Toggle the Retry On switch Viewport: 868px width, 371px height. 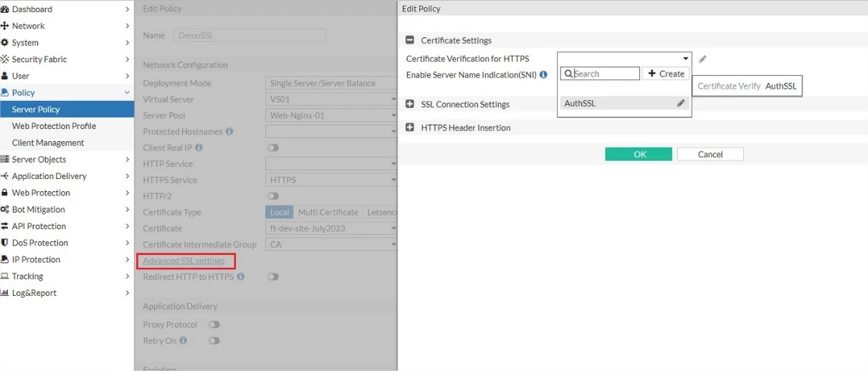point(214,341)
